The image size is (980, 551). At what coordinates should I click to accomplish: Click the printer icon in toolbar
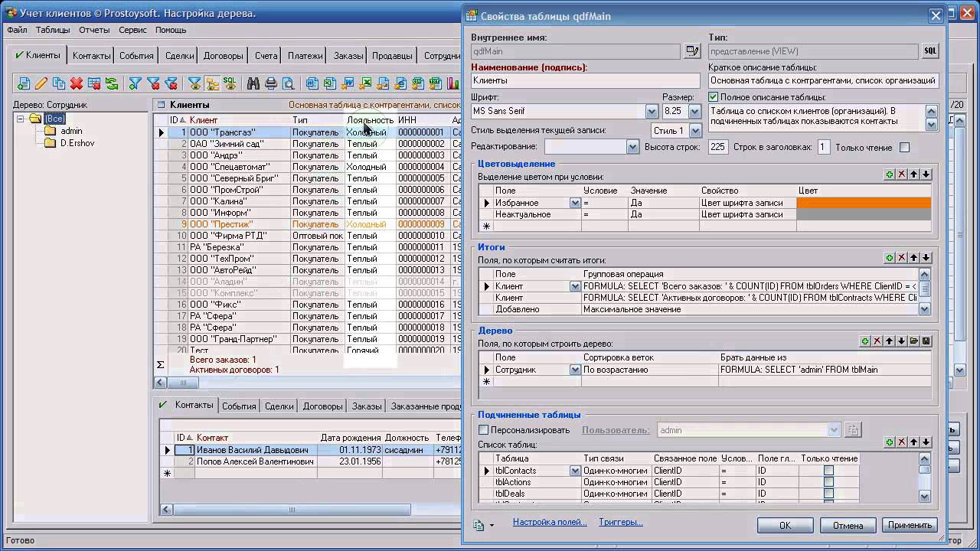coord(270,83)
